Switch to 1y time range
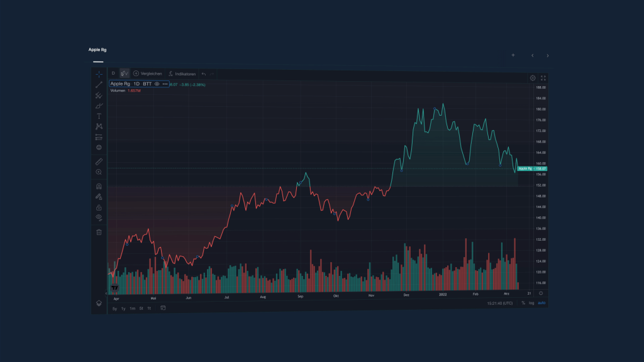 point(123,309)
